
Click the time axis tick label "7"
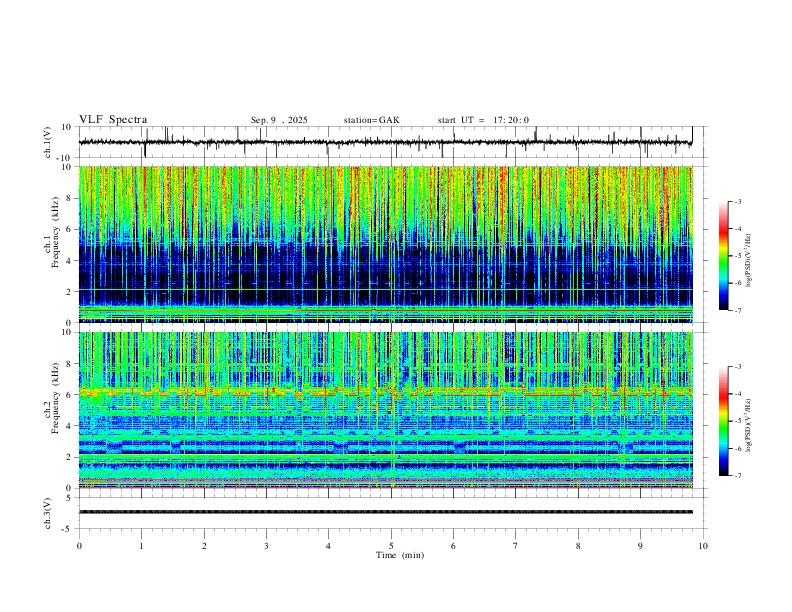[516, 546]
